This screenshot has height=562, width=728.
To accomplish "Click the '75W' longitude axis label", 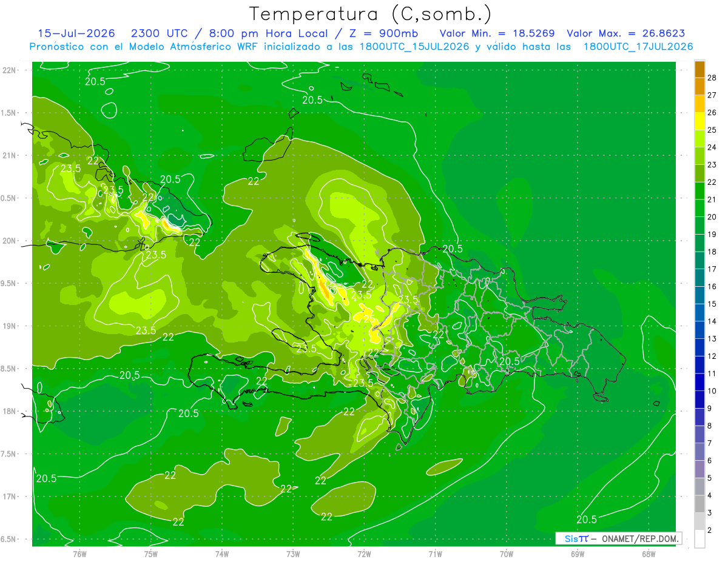I will click(150, 554).
